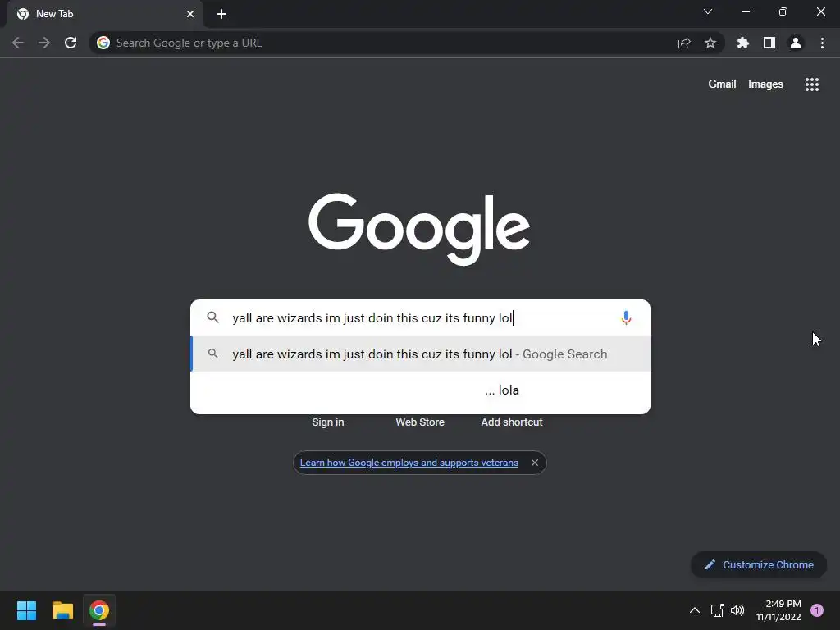Expand the tab search chevron
Screen dimensions: 840x630
click(708, 11)
